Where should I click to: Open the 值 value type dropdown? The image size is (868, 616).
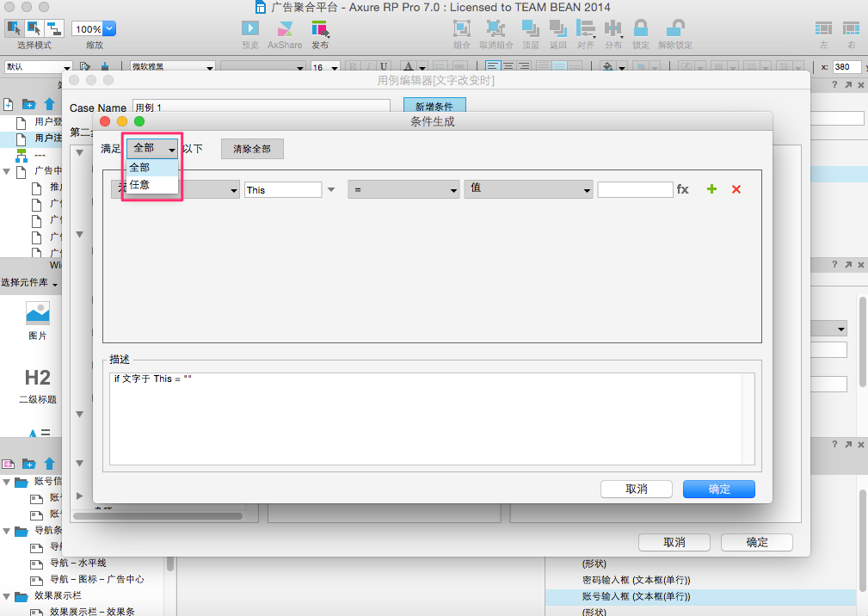528,189
